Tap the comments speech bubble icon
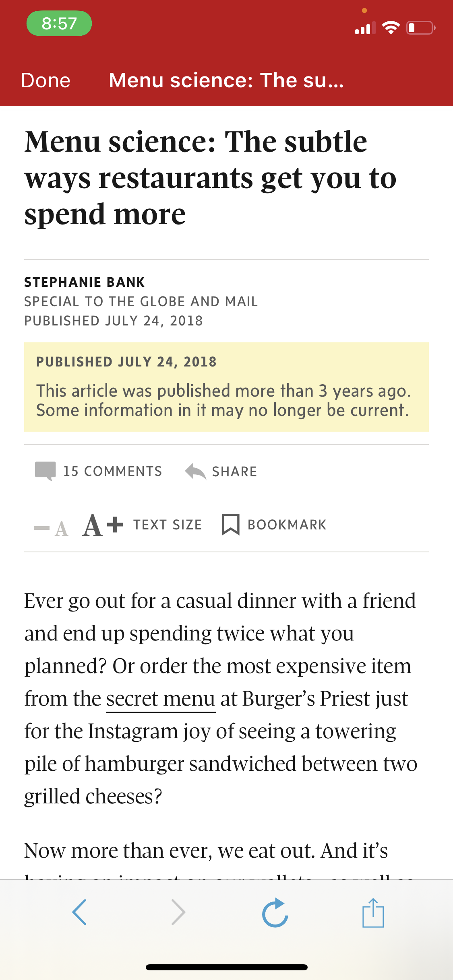The width and height of the screenshot is (453, 980). click(46, 471)
